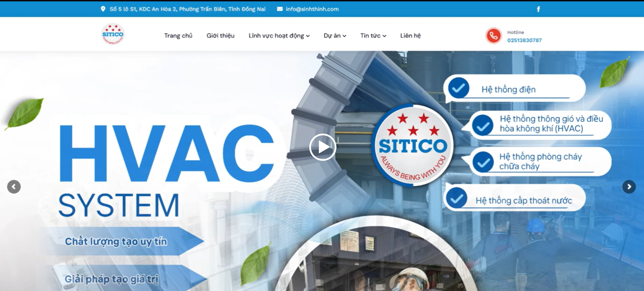The height and width of the screenshot is (291, 644).
Task: Open the Trang chủ menu item
Action: [178, 36]
